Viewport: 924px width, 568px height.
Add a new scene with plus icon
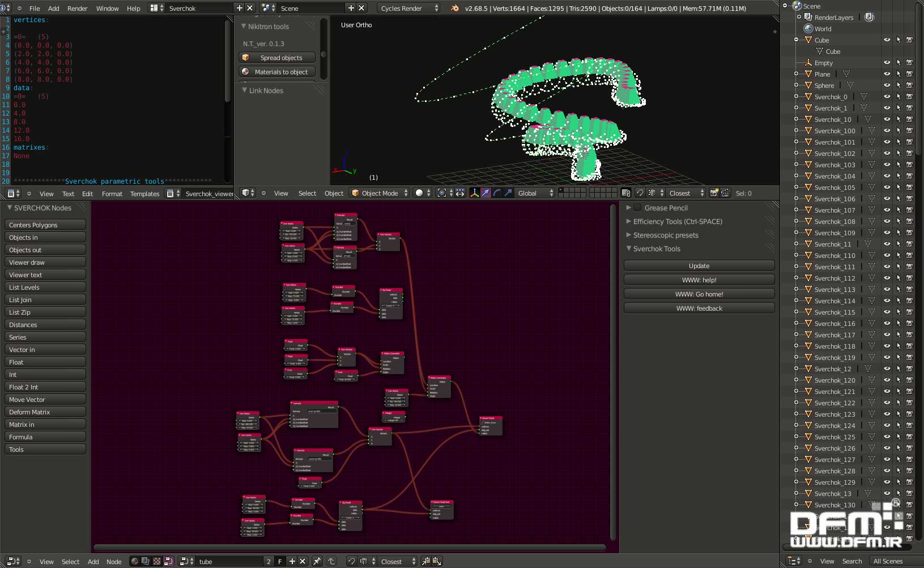[x=351, y=8]
